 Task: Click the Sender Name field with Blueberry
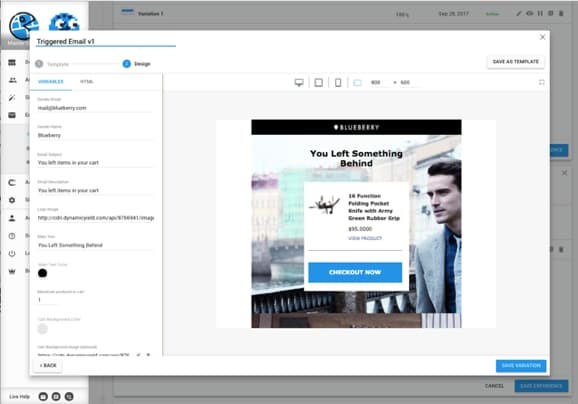click(x=94, y=135)
